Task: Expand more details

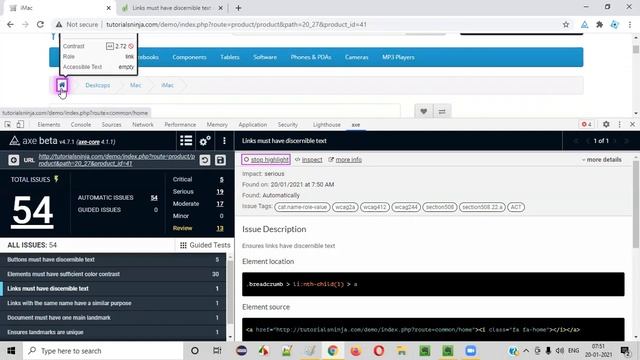Action: 602,160
